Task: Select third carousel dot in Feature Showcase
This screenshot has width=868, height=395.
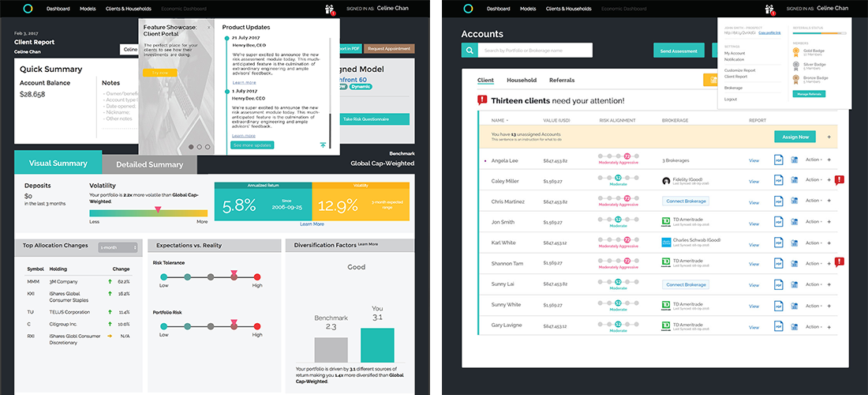Action: [x=208, y=146]
